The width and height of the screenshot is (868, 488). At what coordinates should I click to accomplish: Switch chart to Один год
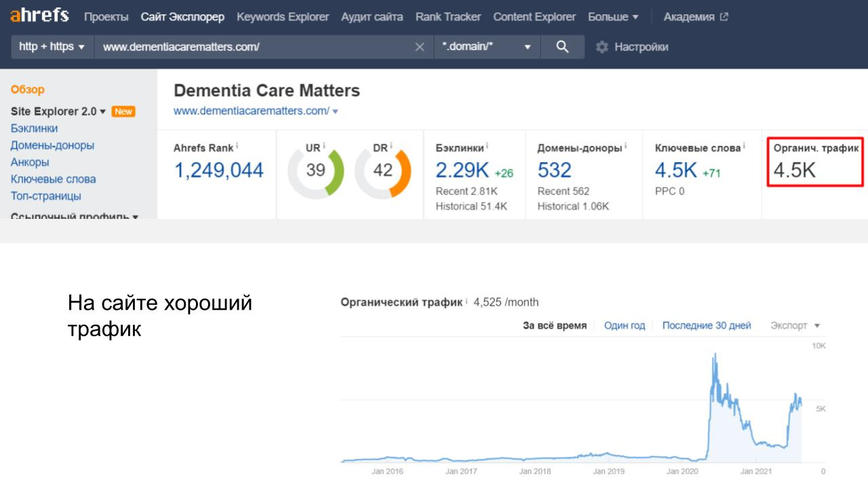pos(624,325)
